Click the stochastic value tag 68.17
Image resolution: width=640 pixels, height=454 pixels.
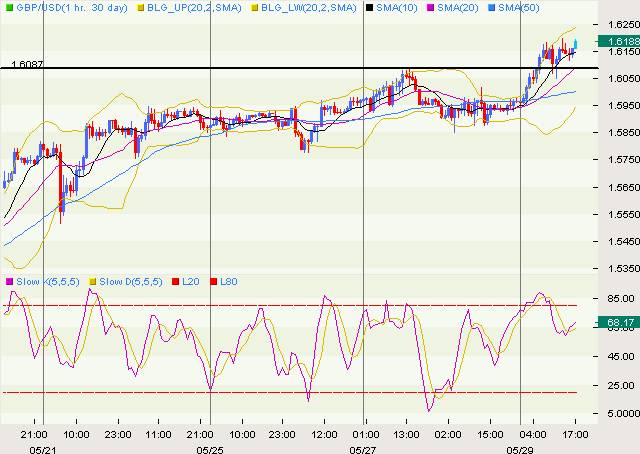619,323
